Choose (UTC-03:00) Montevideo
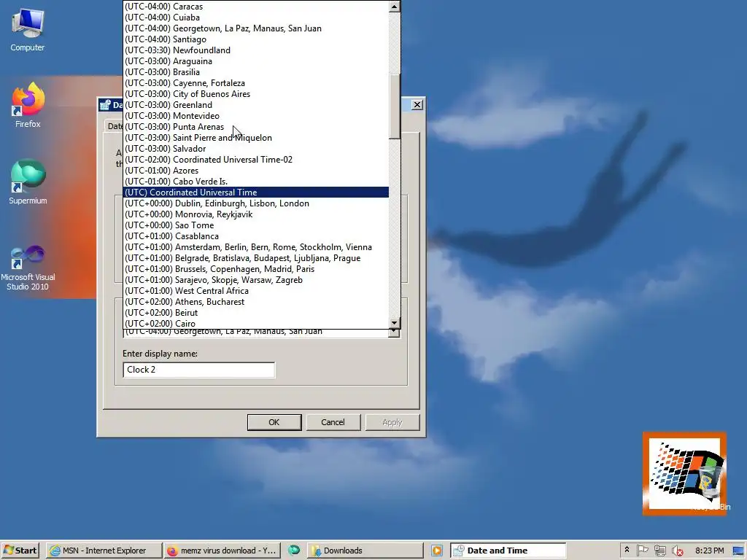Image resolution: width=747 pixels, height=560 pixels. (x=256, y=116)
